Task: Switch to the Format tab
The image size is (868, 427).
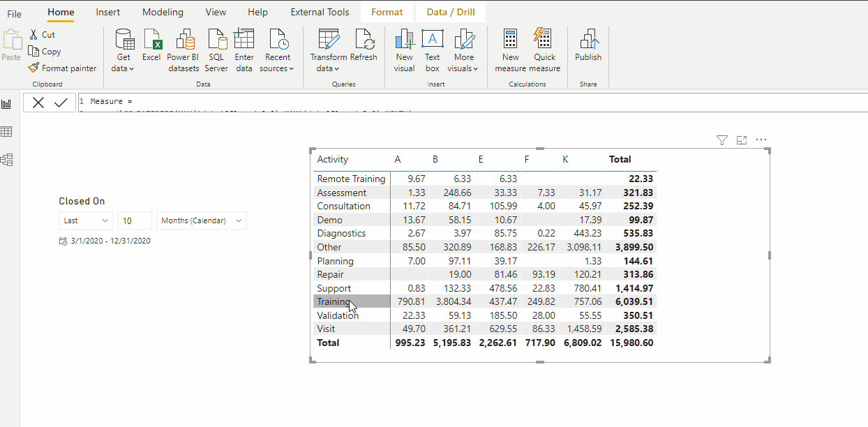Action: pos(387,12)
